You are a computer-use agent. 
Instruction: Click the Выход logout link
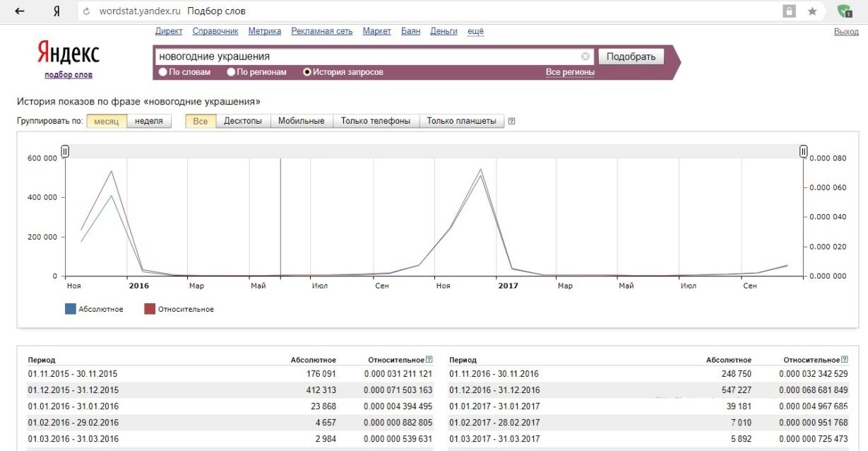(846, 32)
